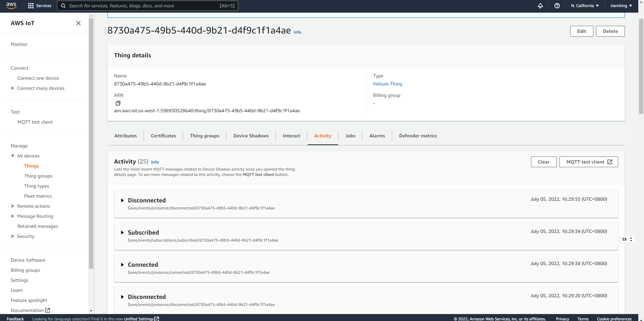
Task: Copy the thing ARN
Action: coord(118,103)
